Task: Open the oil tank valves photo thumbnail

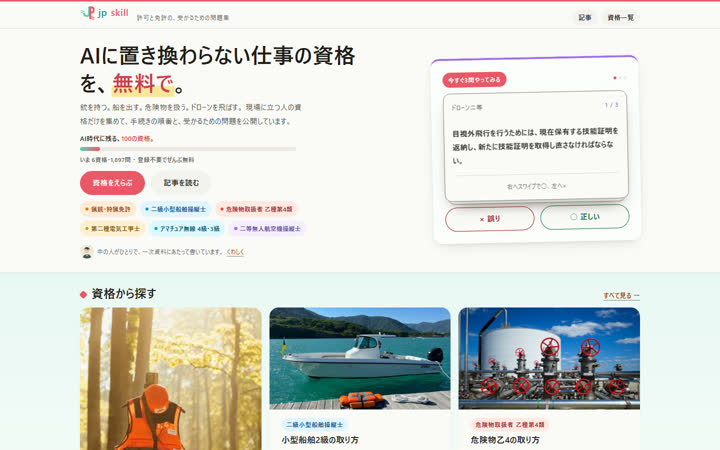Action: point(549,358)
